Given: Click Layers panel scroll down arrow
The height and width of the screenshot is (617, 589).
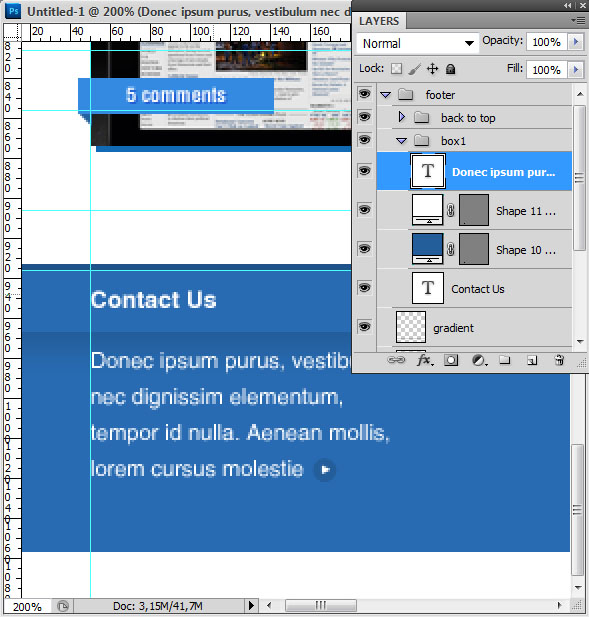Looking at the screenshot, I should pyautogui.click(x=580, y=342).
